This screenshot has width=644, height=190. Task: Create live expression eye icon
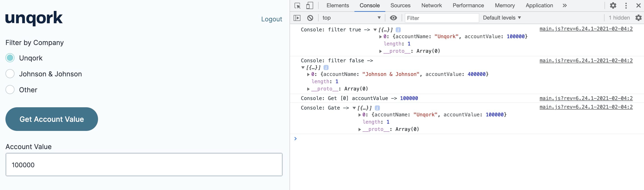[393, 18]
